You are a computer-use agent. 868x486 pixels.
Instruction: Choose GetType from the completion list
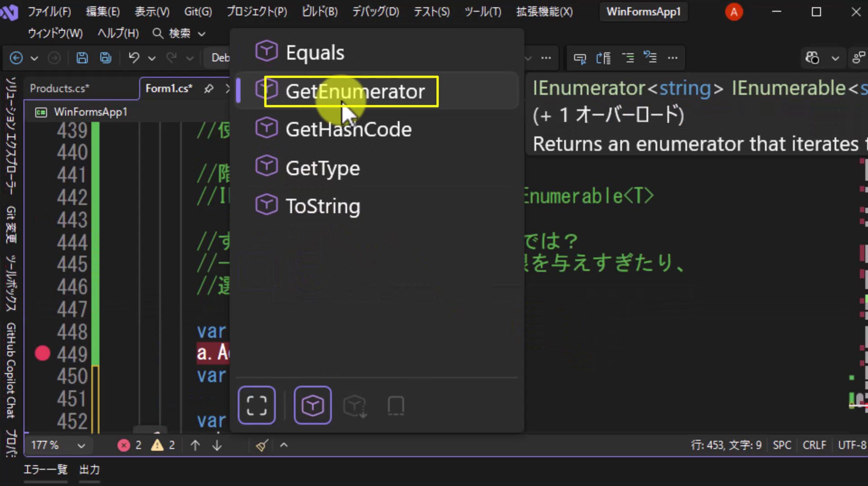pyautogui.click(x=377, y=168)
